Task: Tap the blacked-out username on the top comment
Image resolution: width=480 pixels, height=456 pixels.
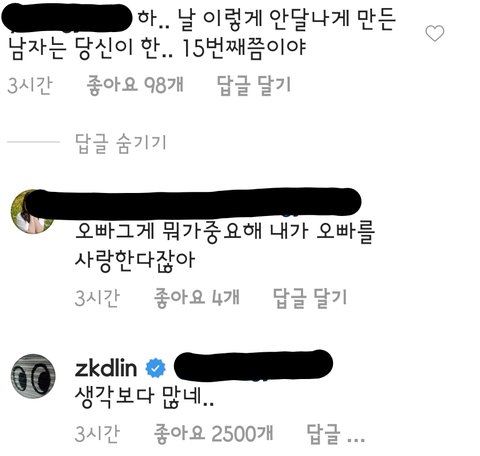Action: click(67, 17)
